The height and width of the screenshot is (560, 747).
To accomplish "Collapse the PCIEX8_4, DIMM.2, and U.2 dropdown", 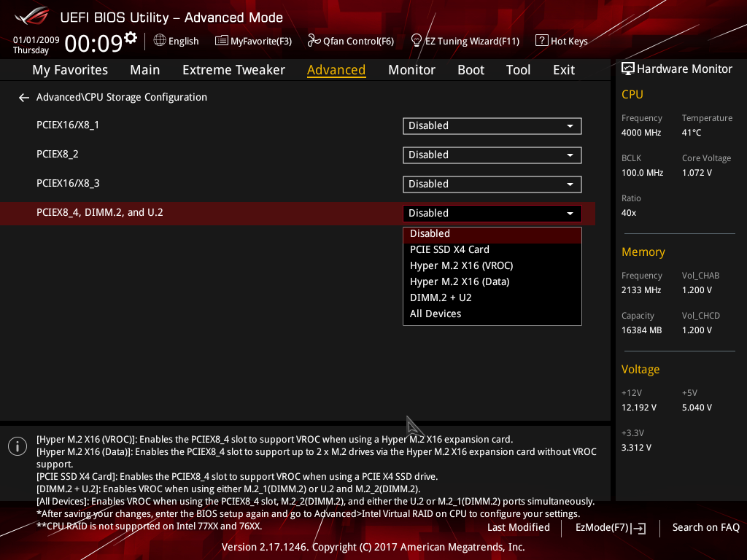I will click(492, 213).
